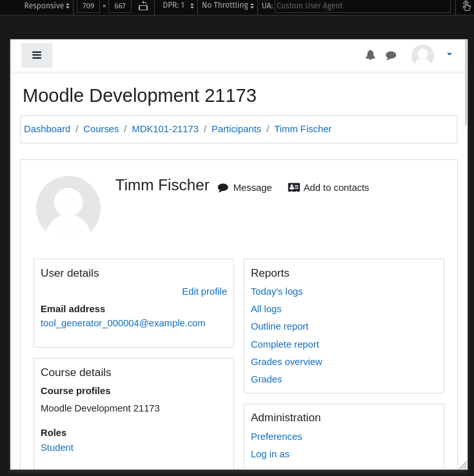Click the viewport width field 709
The width and height of the screenshot is (474, 476).
[88, 6]
